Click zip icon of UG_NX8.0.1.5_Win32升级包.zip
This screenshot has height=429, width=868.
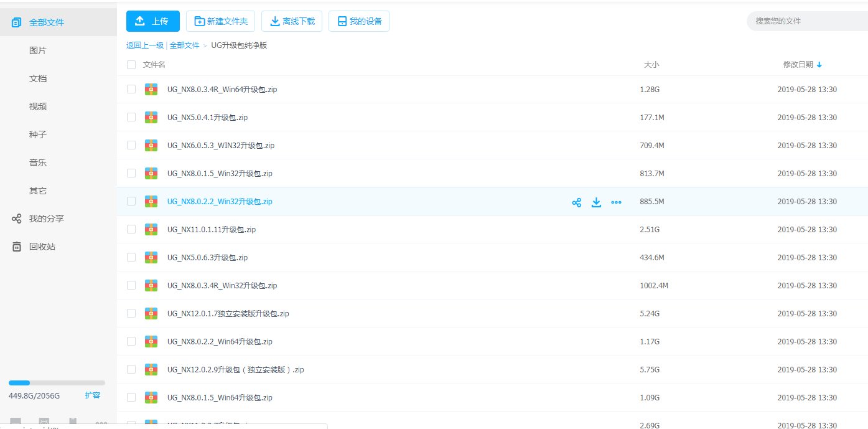point(151,173)
